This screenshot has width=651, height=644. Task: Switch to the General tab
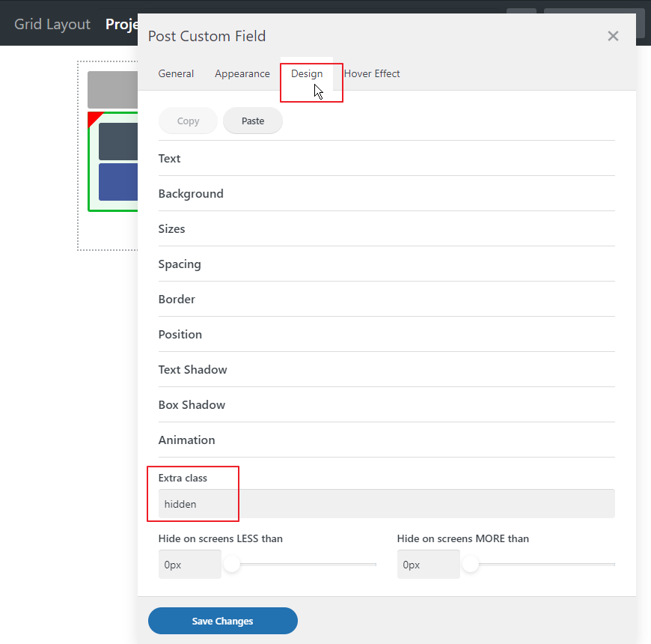tap(176, 73)
